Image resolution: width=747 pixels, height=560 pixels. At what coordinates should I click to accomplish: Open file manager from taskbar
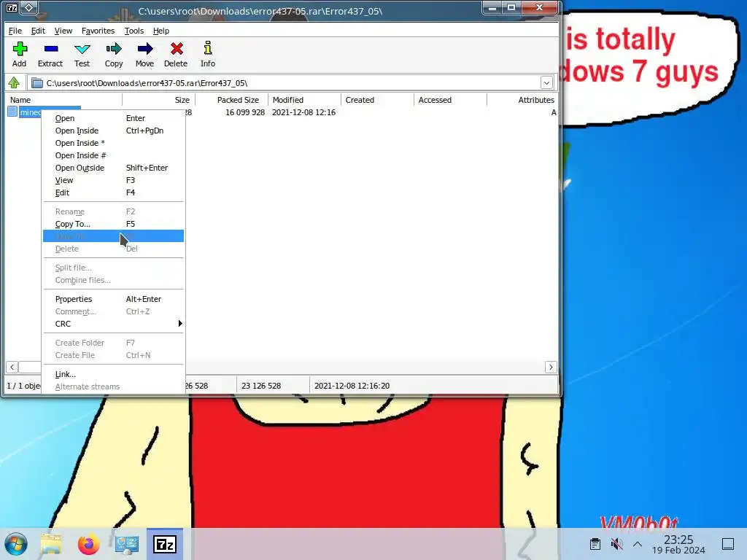tap(51, 544)
